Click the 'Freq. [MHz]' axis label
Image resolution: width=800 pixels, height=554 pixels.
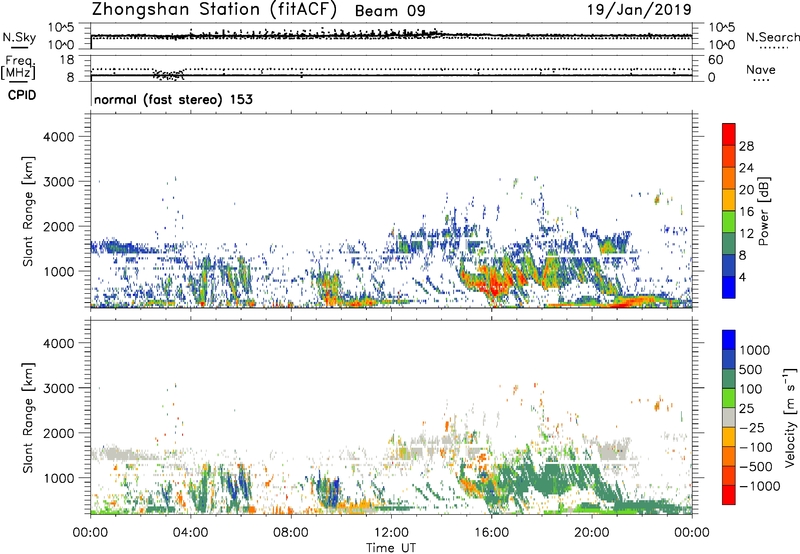point(19,67)
